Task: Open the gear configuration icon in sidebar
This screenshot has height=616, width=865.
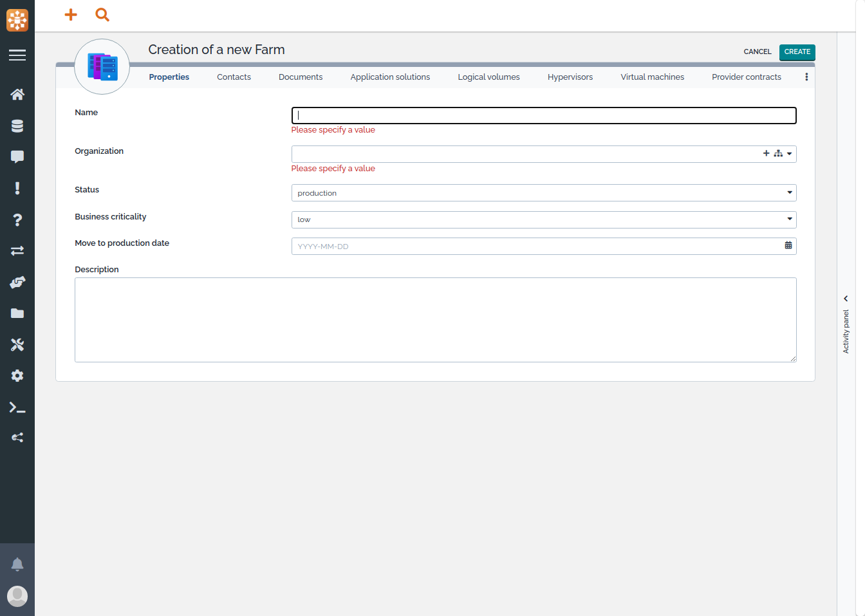Action: (x=17, y=376)
